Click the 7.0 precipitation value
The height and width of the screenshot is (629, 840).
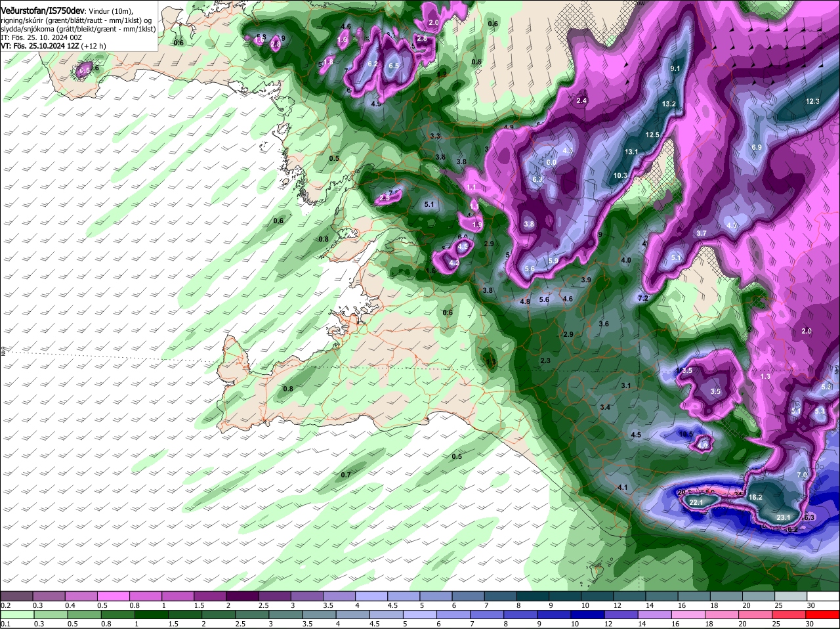pos(802,475)
